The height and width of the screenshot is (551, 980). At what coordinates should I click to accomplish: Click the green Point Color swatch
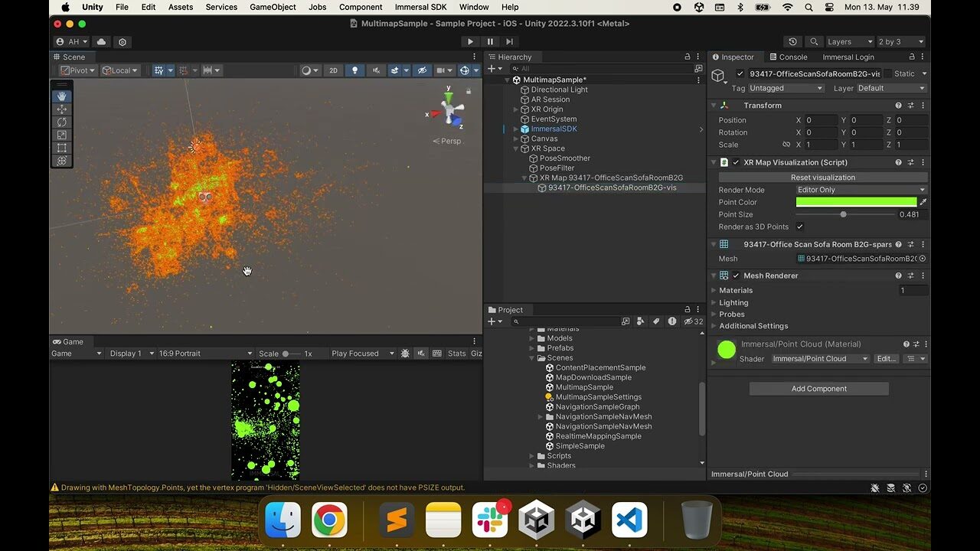(x=856, y=202)
